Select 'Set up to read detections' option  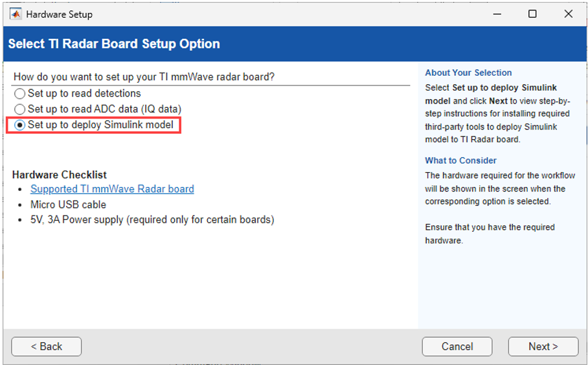[20, 94]
